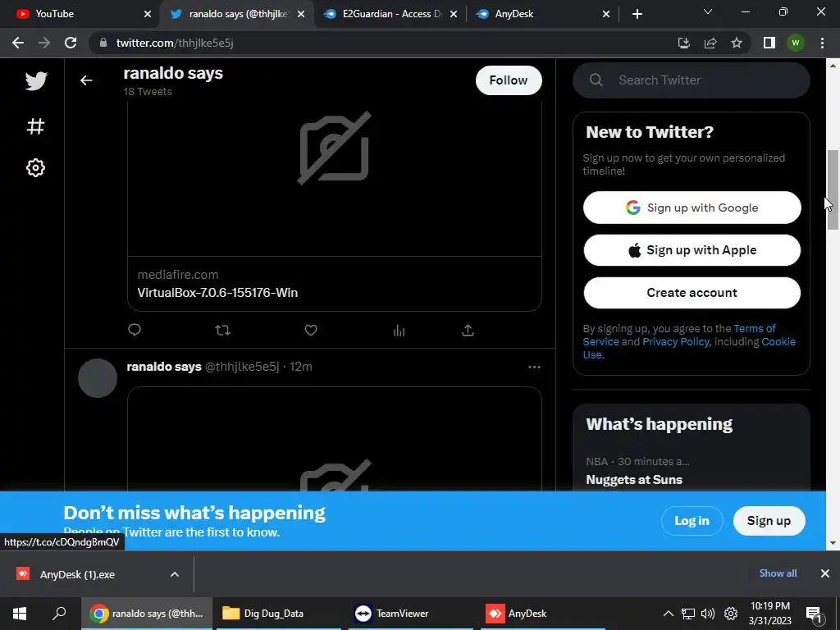Open TeamViewer from the taskbar
The image size is (840, 630).
[x=410, y=614]
